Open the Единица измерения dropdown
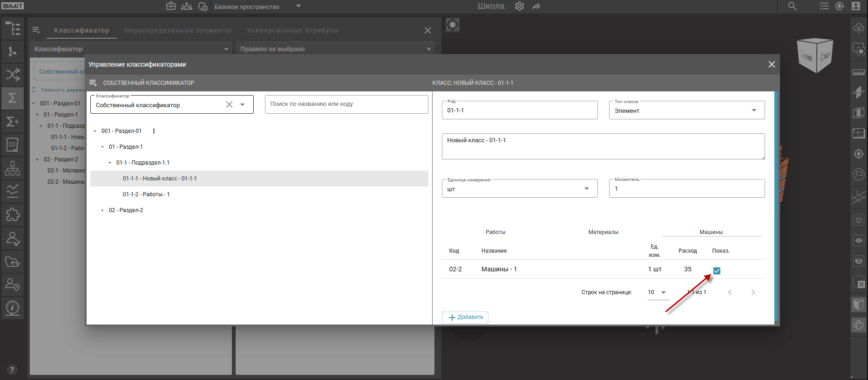 click(519, 189)
